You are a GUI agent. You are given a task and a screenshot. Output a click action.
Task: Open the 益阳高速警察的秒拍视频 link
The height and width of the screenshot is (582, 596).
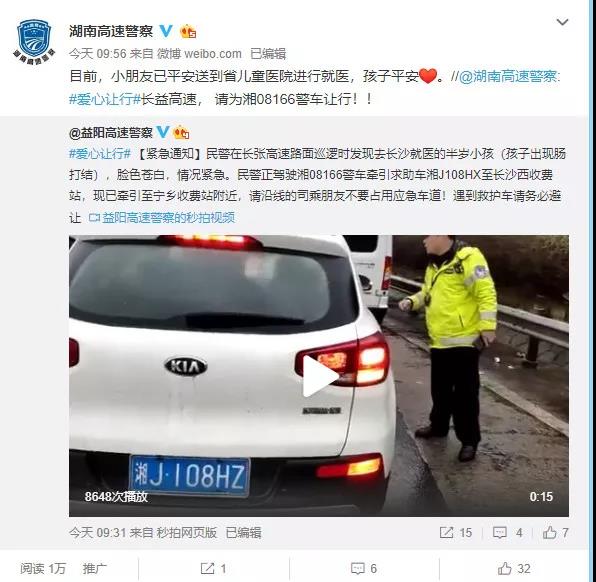(x=162, y=217)
